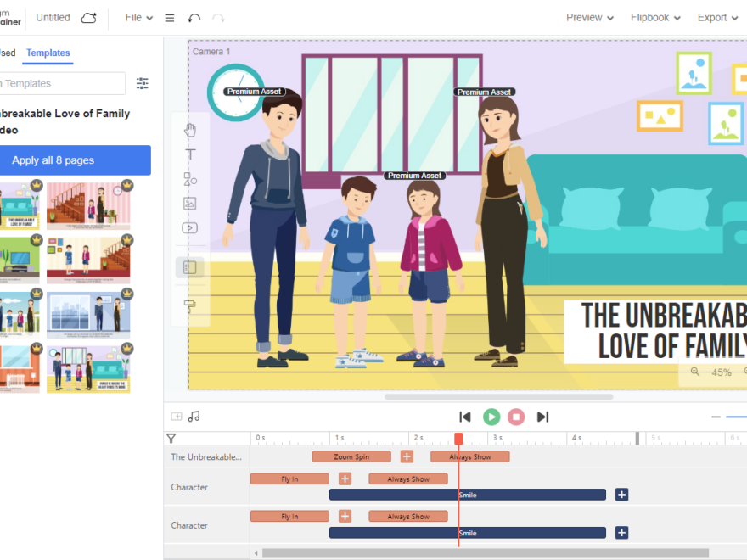Open the Shapes tool
The image size is (747, 560).
pyautogui.click(x=190, y=179)
